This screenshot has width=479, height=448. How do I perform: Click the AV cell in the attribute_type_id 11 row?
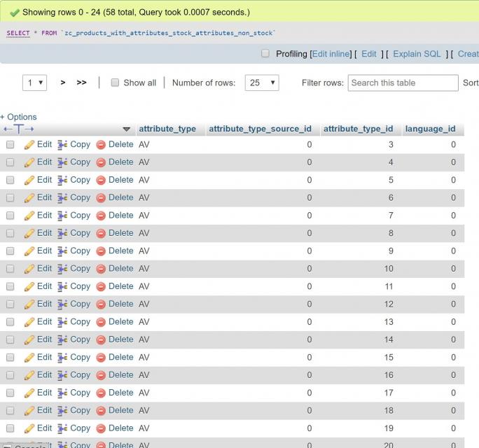(x=144, y=286)
